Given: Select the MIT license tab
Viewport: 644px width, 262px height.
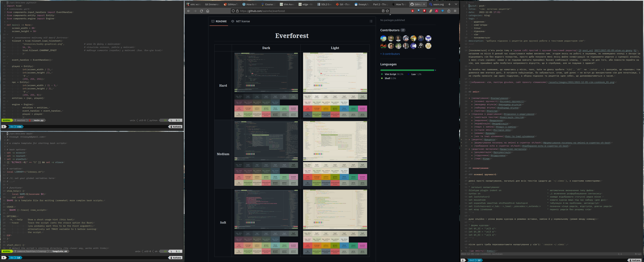Looking at the screenshot, I should point(241,21).
